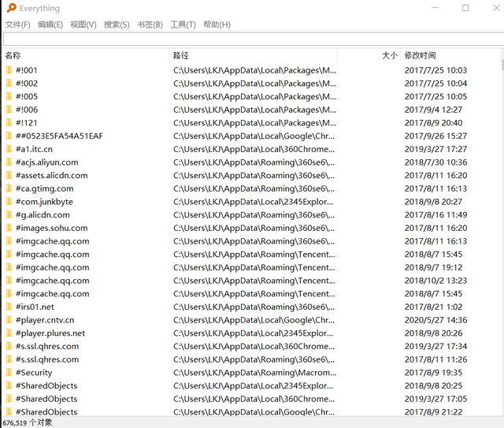This screenshot has width=504, height=428.
Task: Select the #!002 folder name
Action: (x=27, y=84)
